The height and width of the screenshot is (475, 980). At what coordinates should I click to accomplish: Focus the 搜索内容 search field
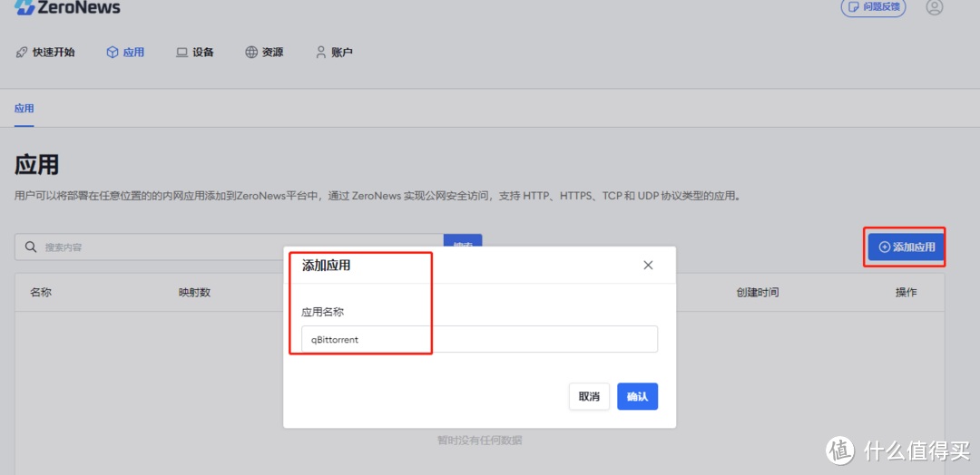[x=230, y=247]
